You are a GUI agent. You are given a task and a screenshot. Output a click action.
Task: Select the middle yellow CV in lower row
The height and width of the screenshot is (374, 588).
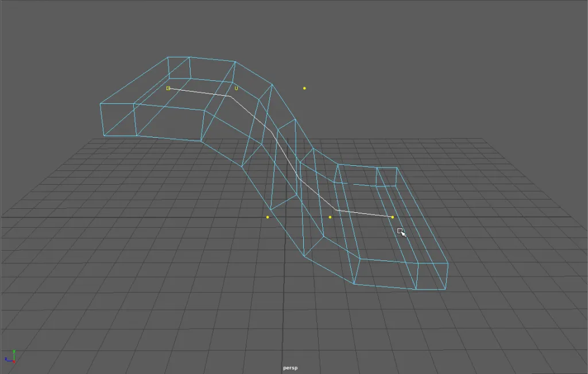tap(330, 217)
